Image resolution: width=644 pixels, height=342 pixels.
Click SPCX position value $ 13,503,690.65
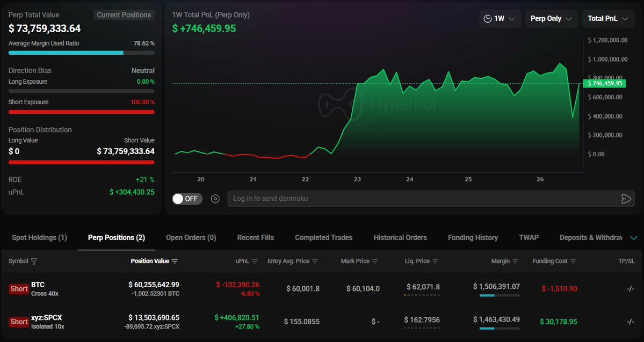point(154,318)
